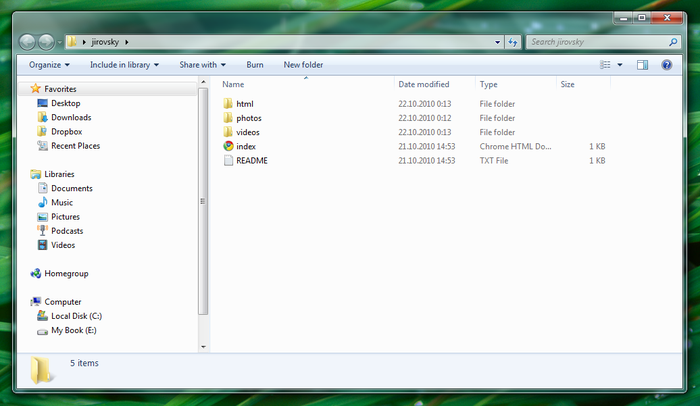The height and width of the screenshot is (406, 700).
Task: Click the Forward navigation arrow button
Action: pos(46,42)
